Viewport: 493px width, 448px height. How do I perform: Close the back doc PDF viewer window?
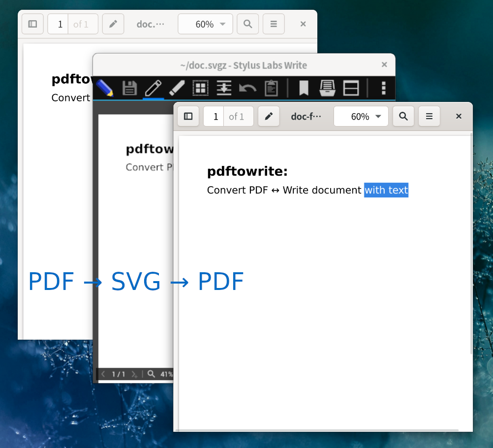tap(303, 24)
